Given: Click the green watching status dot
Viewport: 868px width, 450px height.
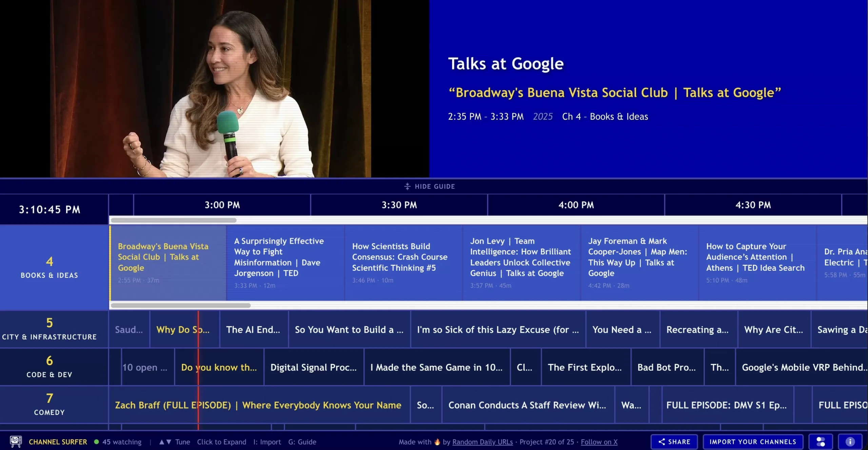Looking at the screenshot, I should tap(97, 442).
